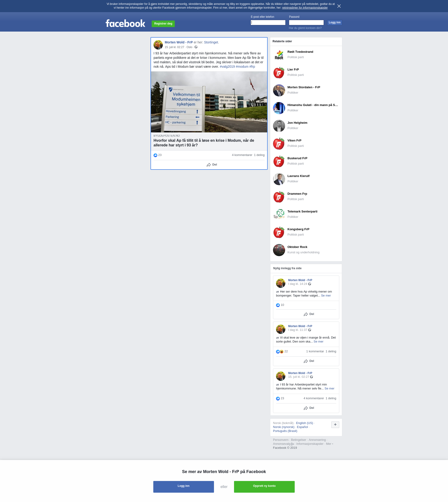Click reaction icons with 22 reactions
448x502 pixels.
(x=280, y=351)
